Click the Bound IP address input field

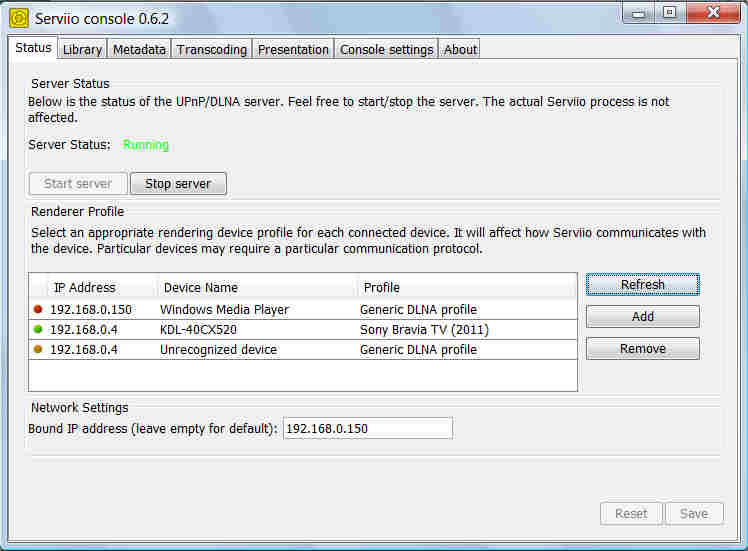click(367, 428)
